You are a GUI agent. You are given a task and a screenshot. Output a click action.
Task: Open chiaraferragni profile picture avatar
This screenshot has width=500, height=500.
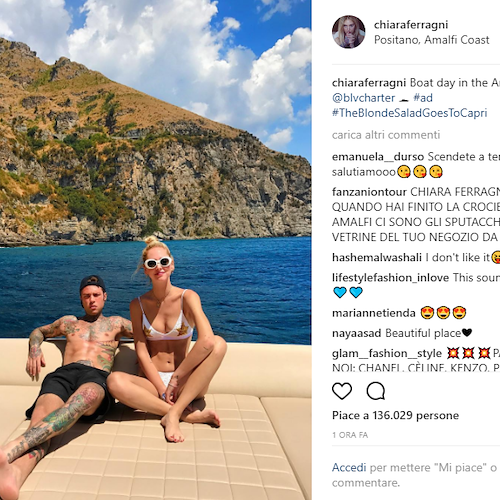tap(348, 32)
